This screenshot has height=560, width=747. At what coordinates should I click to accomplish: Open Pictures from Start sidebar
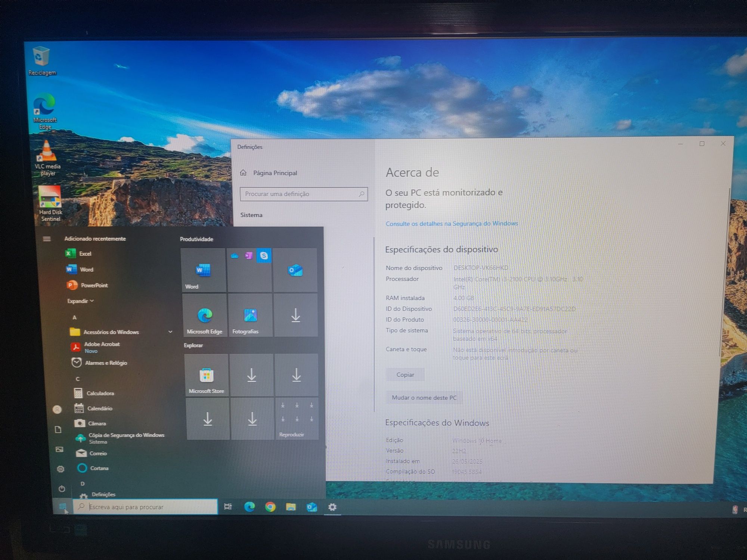[x=59, y=449]
